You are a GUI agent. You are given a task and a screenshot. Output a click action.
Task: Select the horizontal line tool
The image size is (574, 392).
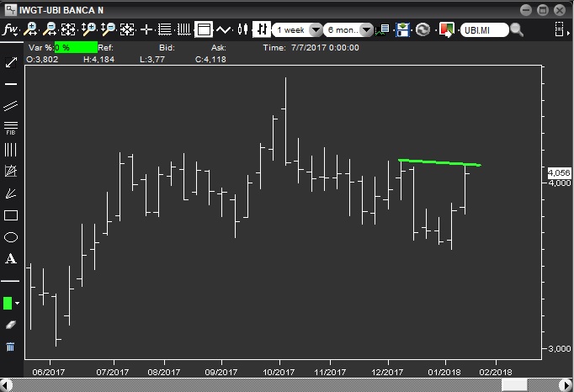pyautogui.click(x=11, y=84)
